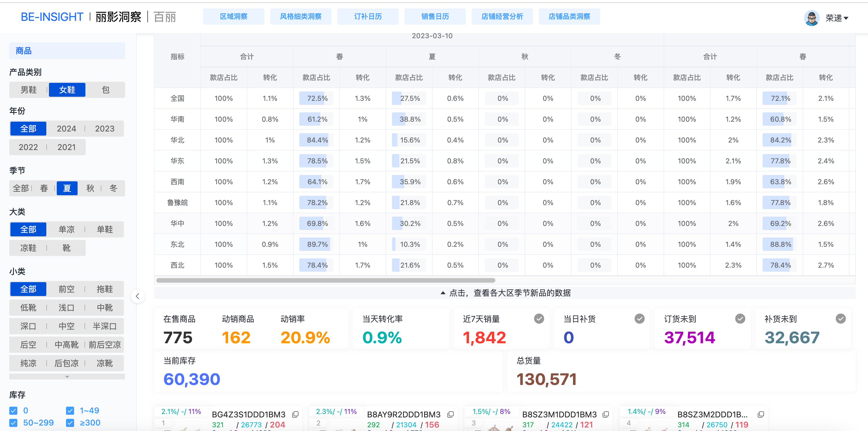Open the 店铺经营分析 tab
Image resolution: width=868 pixels, height=431 pixels.
tap(502, 17)
